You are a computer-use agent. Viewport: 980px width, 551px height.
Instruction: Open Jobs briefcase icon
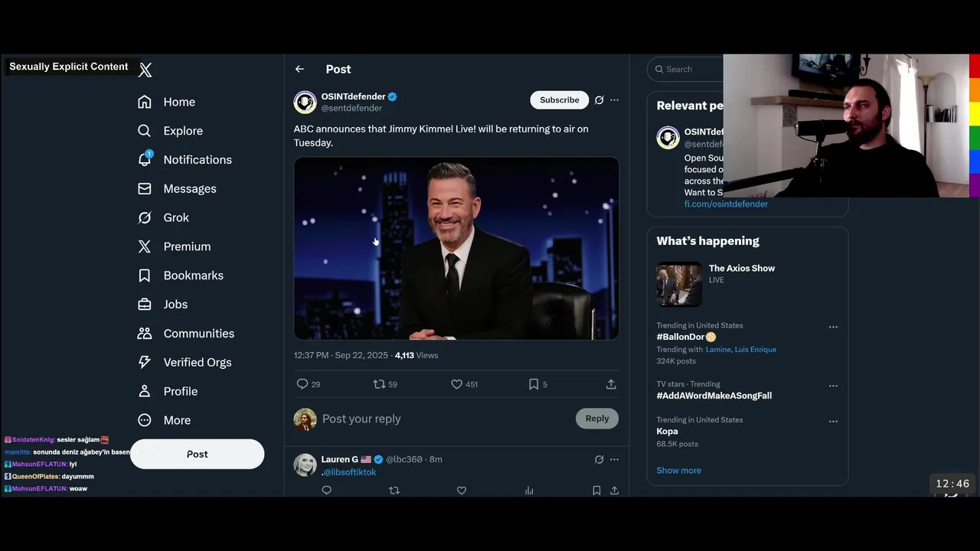144,305
